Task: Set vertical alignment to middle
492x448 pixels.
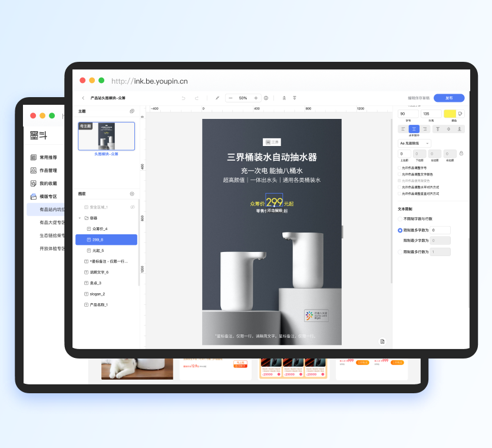Action: (x=449, y=129)
